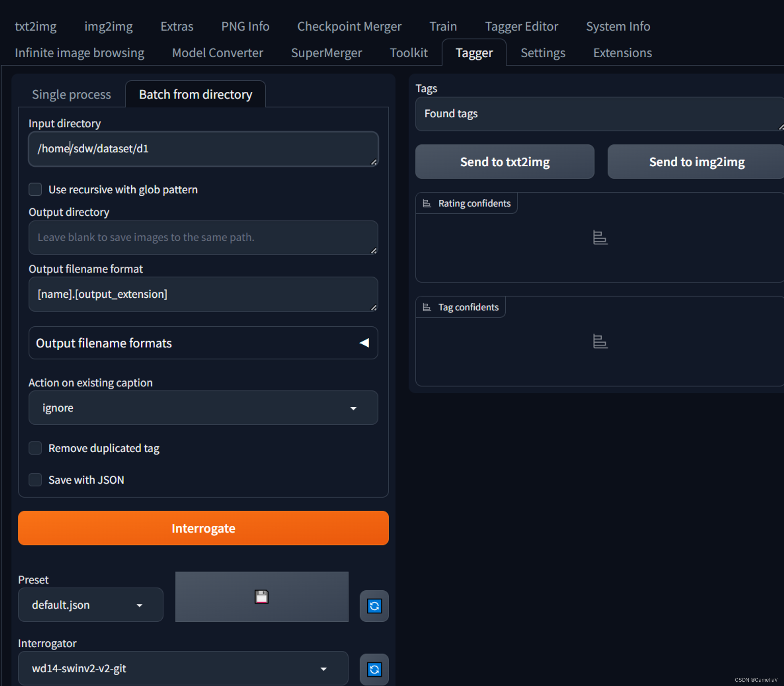Click the save preset floppy disk icon
Image resolution: width=784 pixels, height=686 pixels.
[x=261, y=597]
